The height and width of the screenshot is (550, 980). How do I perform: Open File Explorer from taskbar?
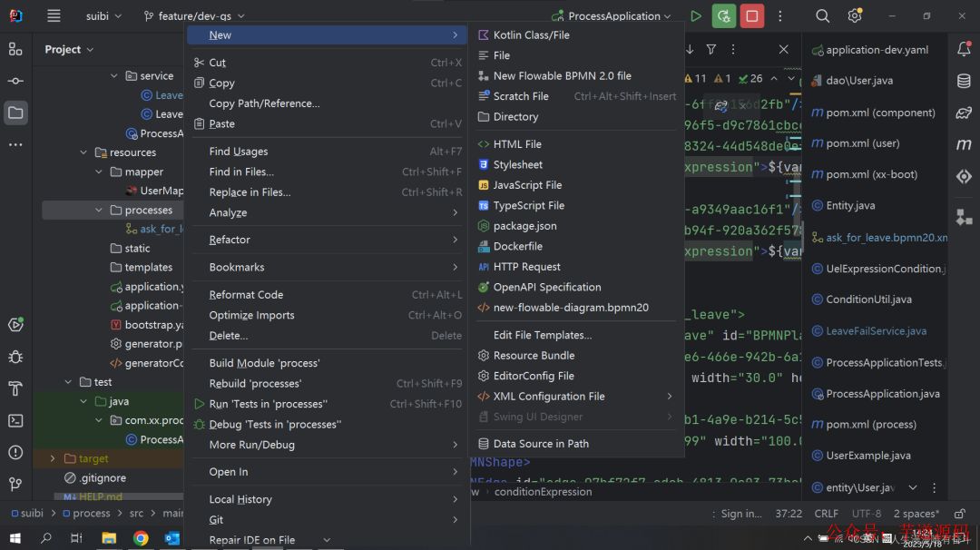pos(109,538)
